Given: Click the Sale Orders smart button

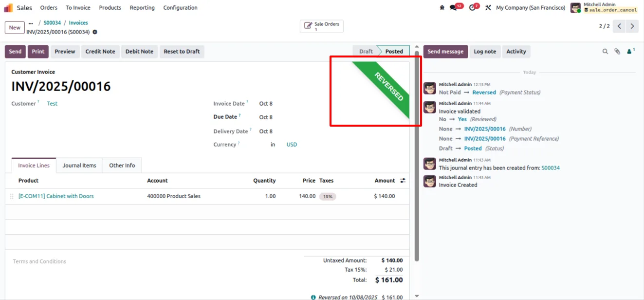Looking at the screenshot, I should point(321,26).
